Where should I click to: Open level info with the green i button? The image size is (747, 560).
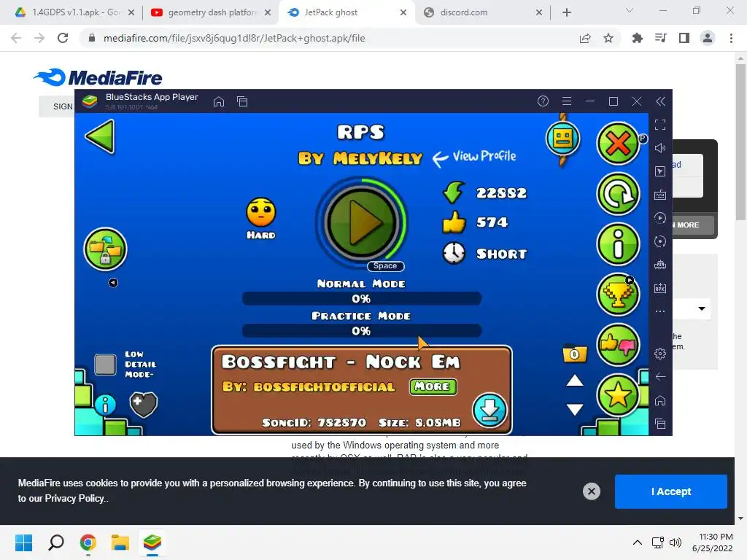618,244
